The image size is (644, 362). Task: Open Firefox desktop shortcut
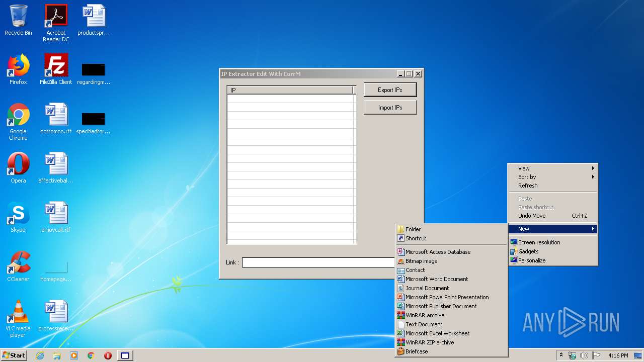point(18,69)
